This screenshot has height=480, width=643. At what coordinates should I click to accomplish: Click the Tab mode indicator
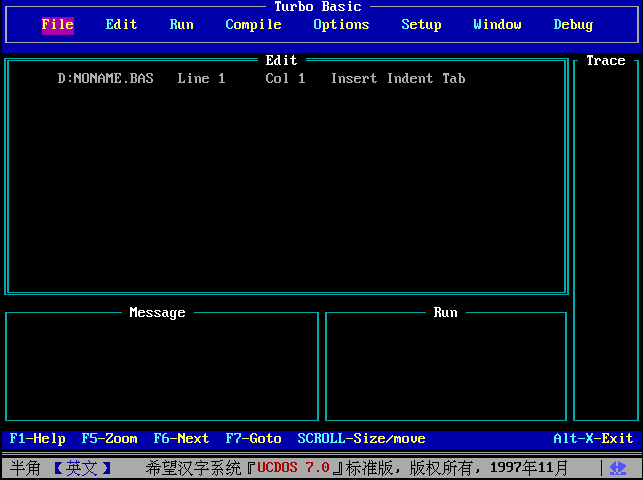[x=454, y=78]
